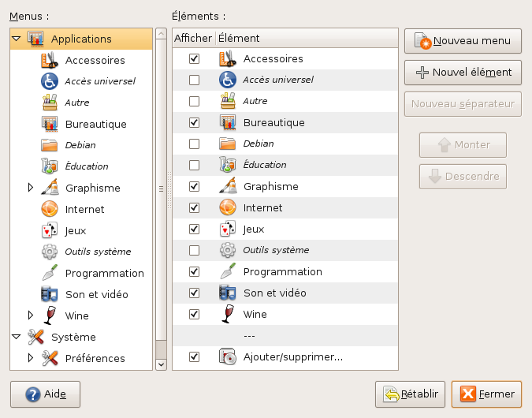The width and height of the screenshot is (532, 418).
Task: Click the Jeux playing cards icon in the Éléments list
Action: coord(228,230)
